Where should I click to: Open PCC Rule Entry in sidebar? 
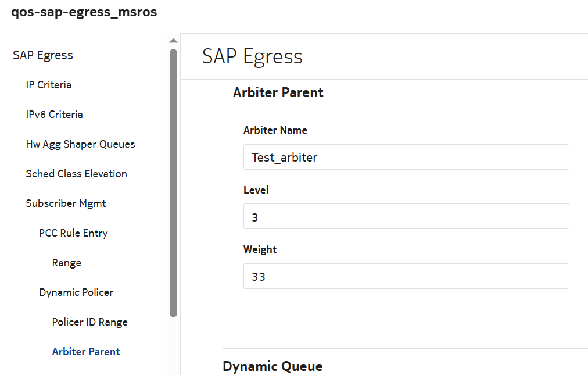click(73, 233)
